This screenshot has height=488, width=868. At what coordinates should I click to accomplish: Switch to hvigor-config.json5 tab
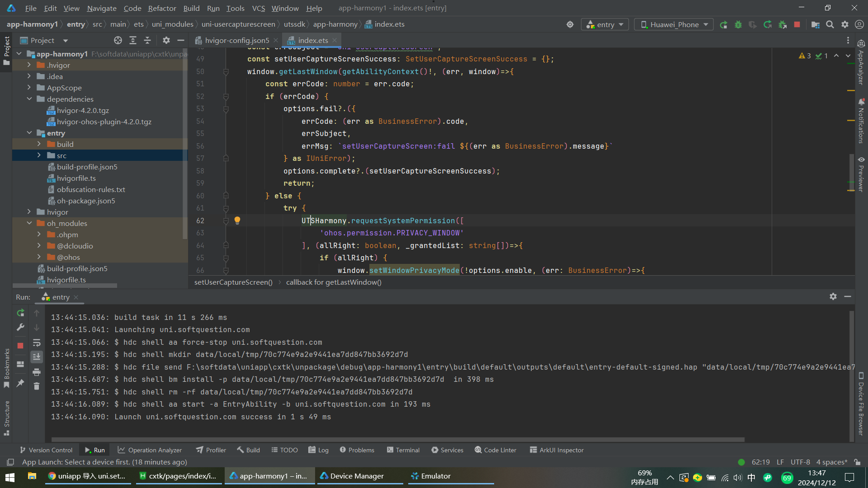coord(236,40)
